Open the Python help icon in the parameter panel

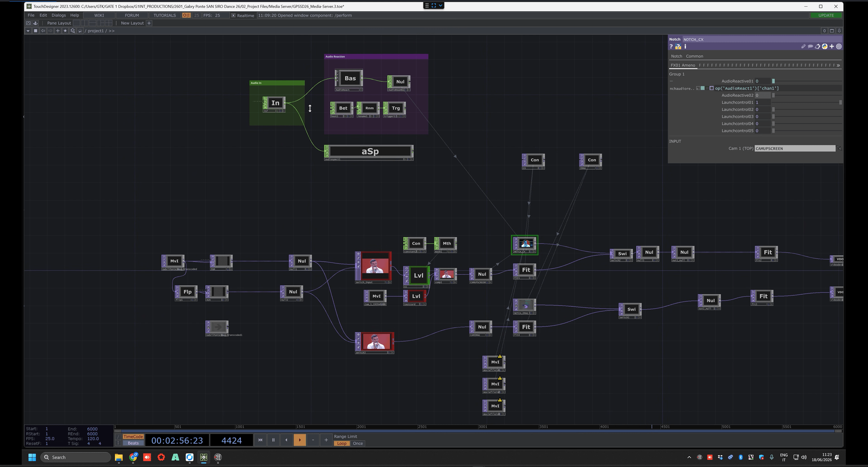coord(678,46)
